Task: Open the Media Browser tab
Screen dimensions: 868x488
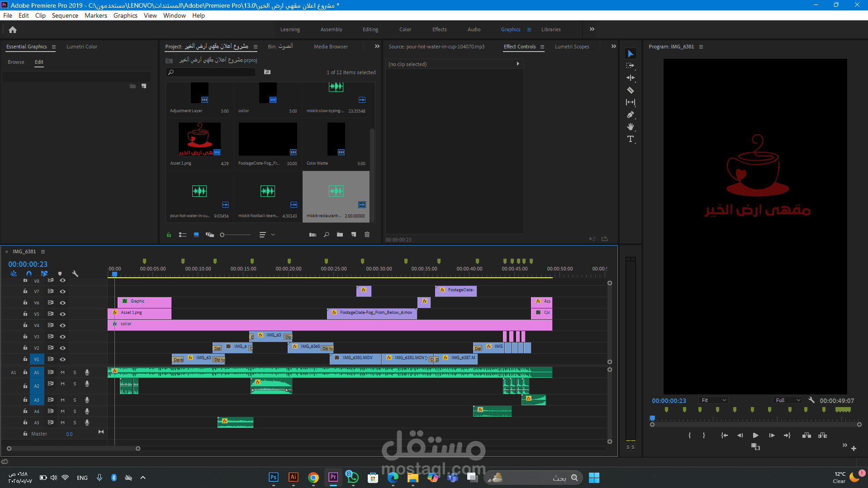Action: click(x=331, y=47)
